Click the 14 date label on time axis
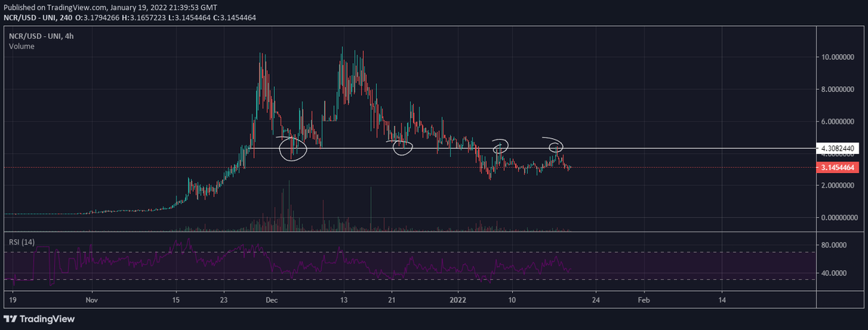 coord(721,299)
